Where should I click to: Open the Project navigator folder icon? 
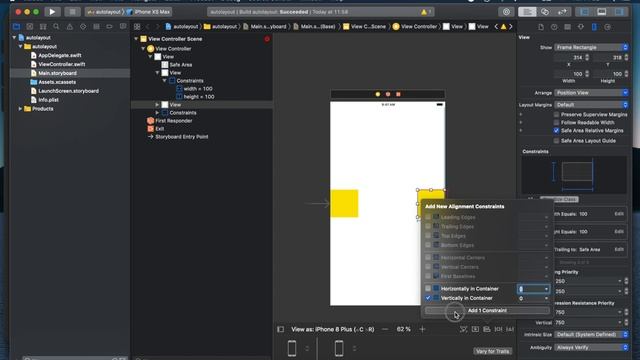click(16, 27)
